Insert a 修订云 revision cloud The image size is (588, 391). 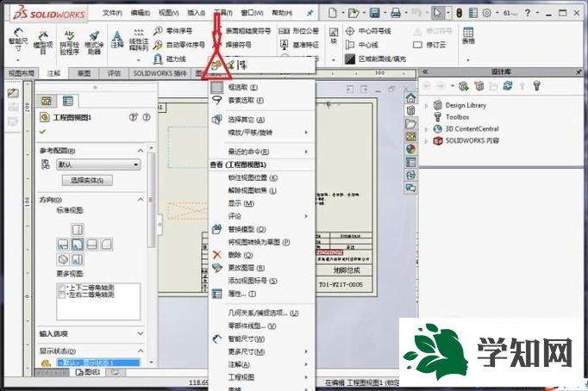point(429,45)
